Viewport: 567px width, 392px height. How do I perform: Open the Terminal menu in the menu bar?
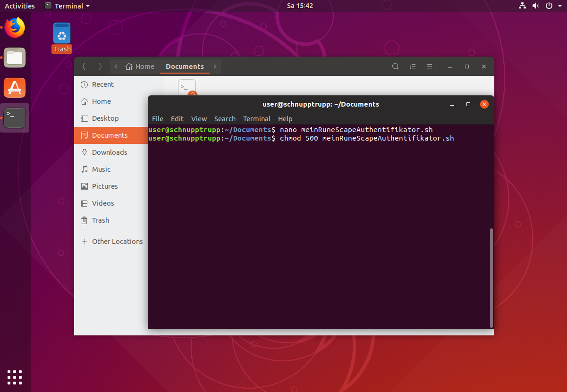256,119
